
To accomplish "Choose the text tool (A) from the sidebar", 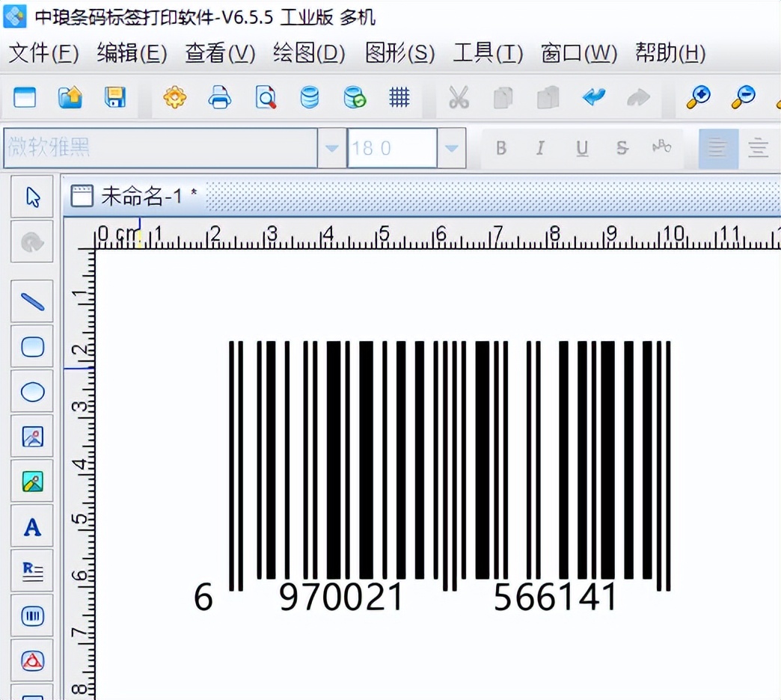I will [32, 526].
